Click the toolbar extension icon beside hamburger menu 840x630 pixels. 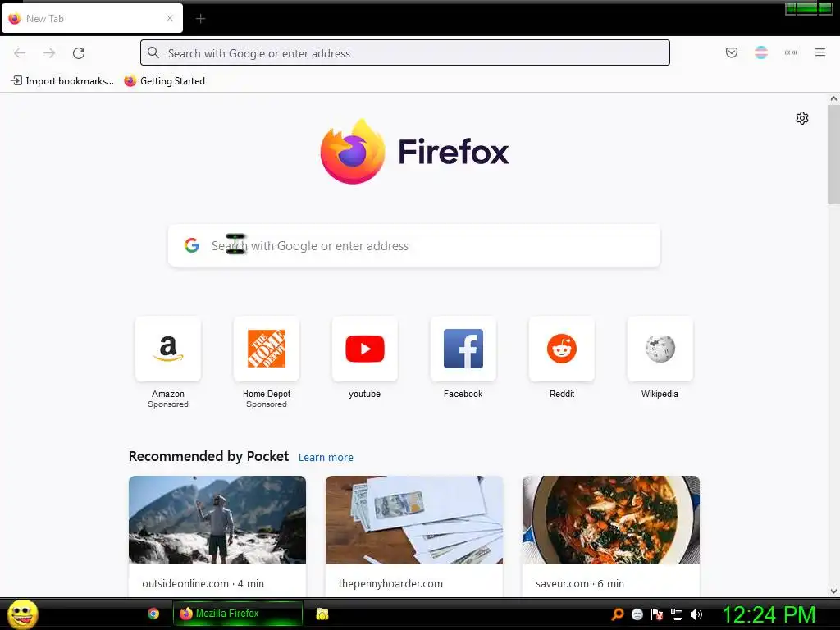[x=791, y=52]
